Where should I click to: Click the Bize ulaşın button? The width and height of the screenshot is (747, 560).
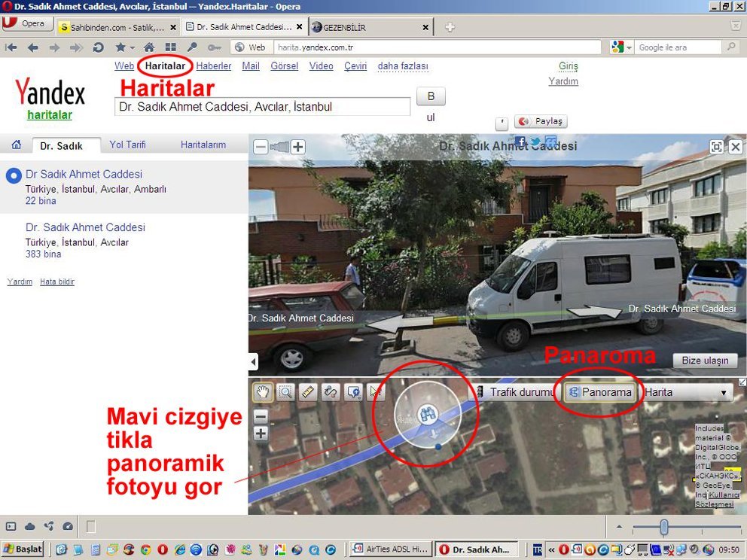(x=705, y=361)
